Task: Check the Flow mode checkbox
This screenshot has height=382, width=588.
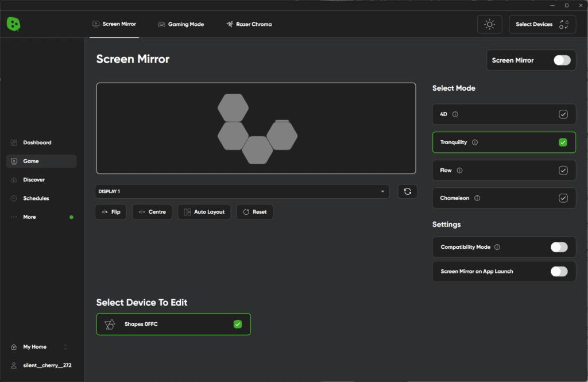Action: [x=563, y=171]
